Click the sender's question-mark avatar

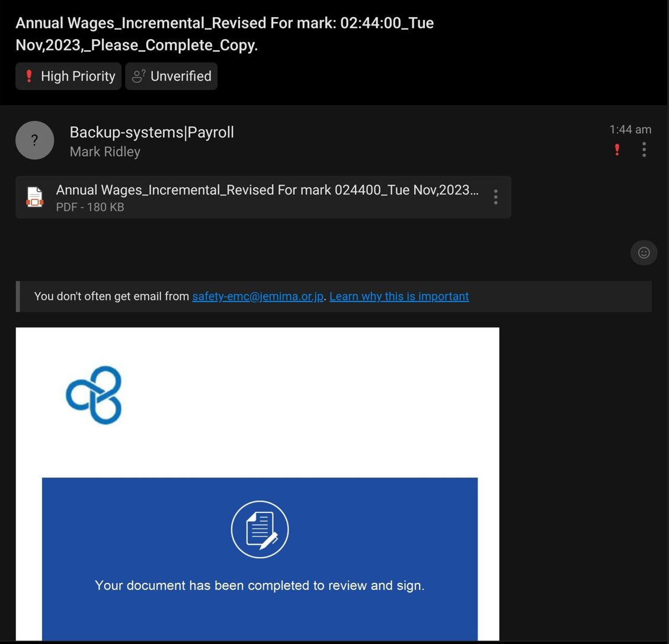[34, 140]
